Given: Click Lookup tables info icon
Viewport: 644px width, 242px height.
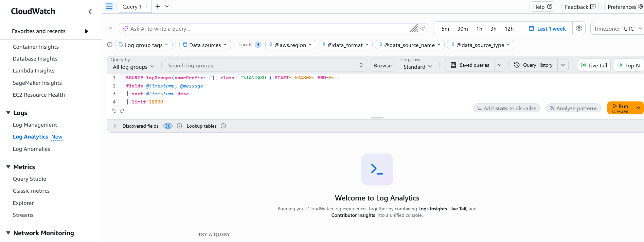Looking at the screenshot, I should pyautogui.click(x=223, y=126).
